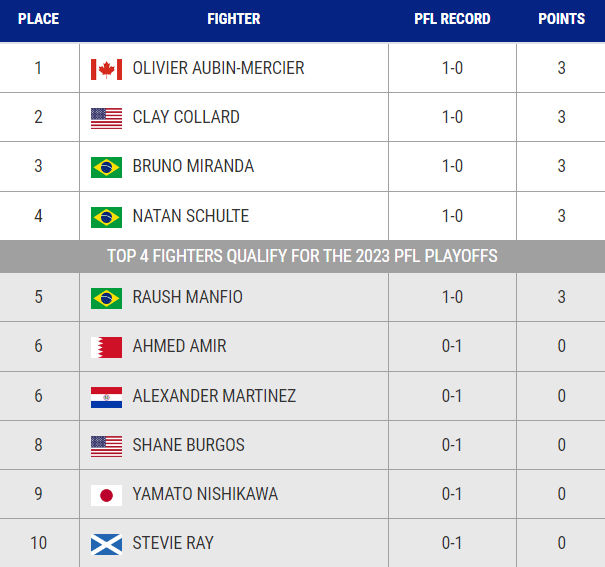Viewport: 605px width, 567px height.
Task: Click the USA flag next to Clay Collard
Action: (x=106, y=118)
